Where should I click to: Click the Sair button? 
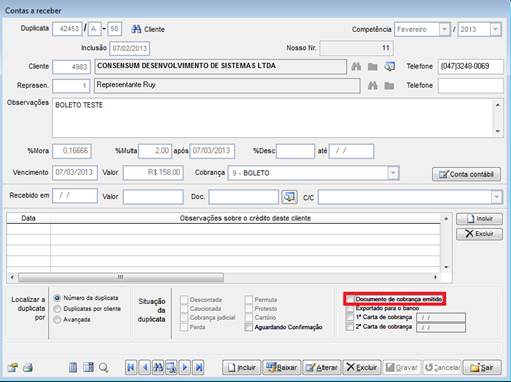tap(482, 367)
